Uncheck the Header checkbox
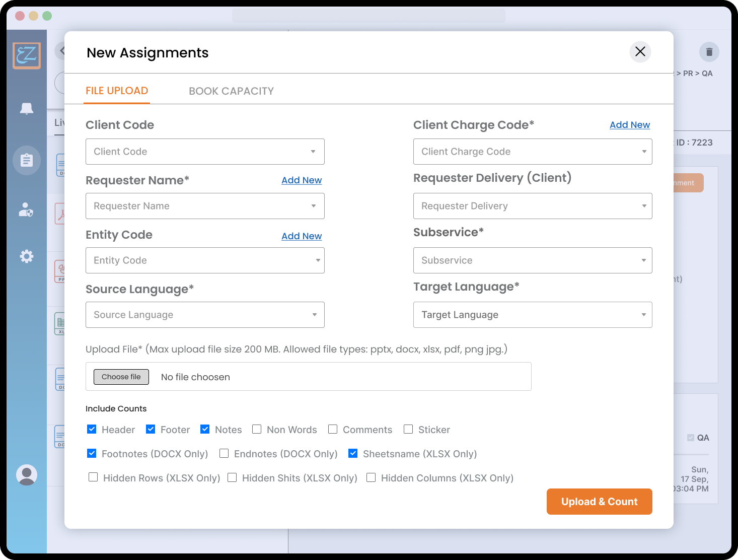Screen dimensions: 738x560 (92, 429)
